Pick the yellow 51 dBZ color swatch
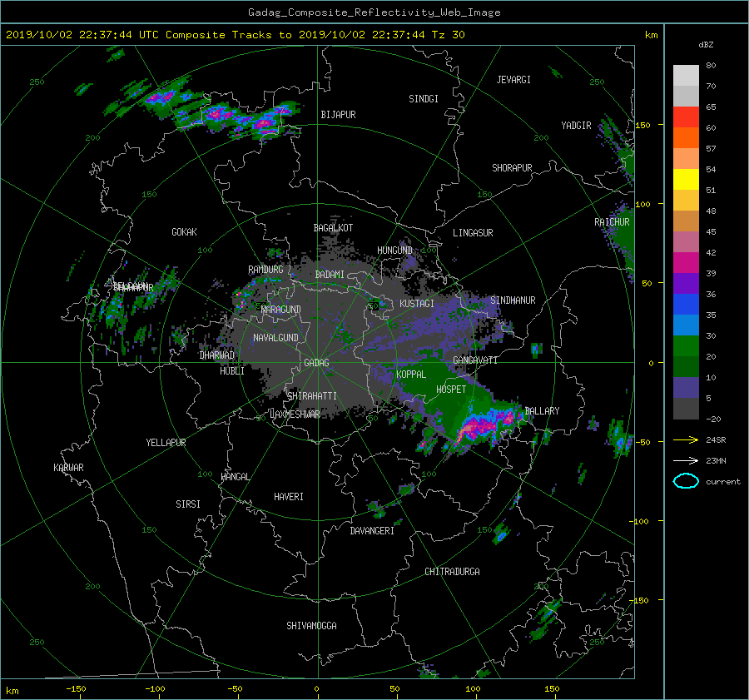The image size is (749, 700). 686,180
